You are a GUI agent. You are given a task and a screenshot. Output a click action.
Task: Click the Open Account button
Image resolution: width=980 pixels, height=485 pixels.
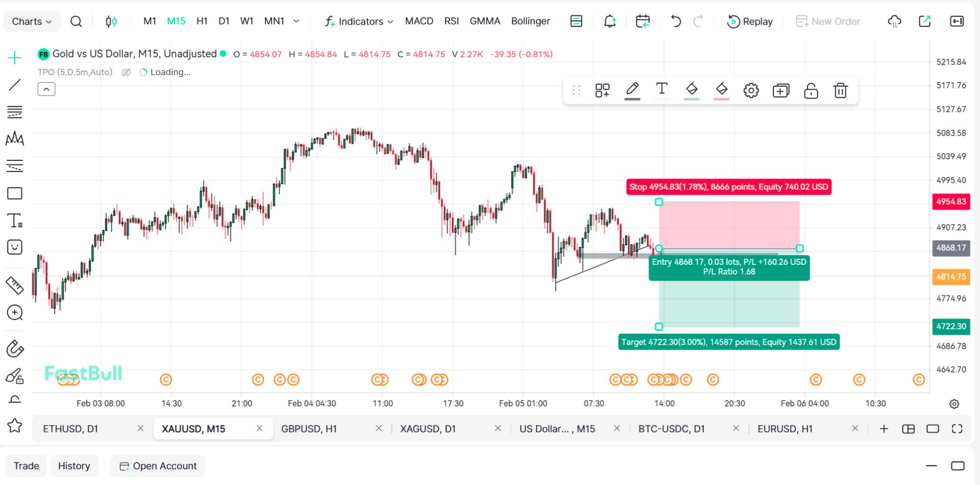[158, 466]
